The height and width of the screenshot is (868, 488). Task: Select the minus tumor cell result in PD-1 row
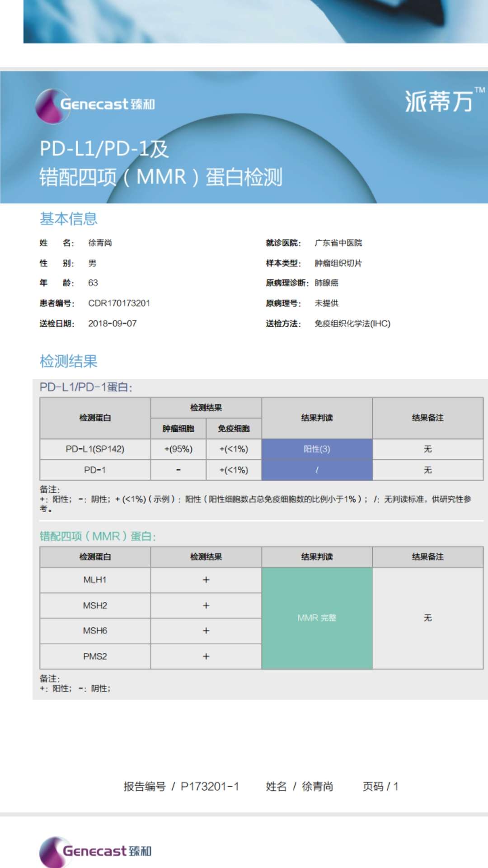pyautogui.click(x=178, y=470)
